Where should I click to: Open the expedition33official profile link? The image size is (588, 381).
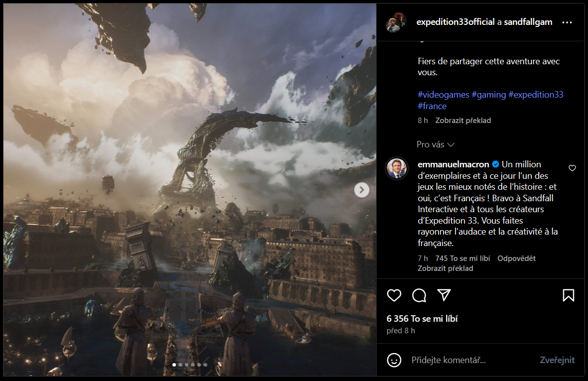[x=455, y=22]
